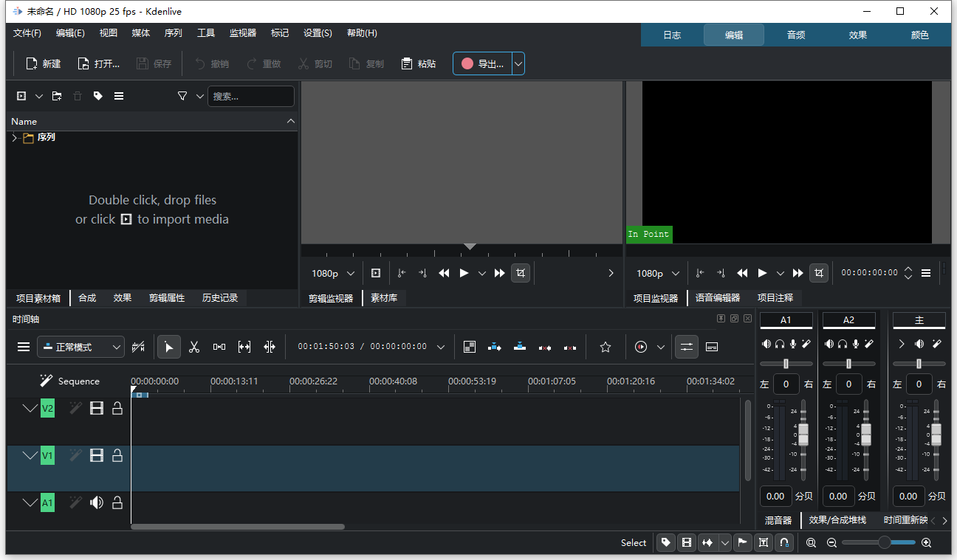
Task: Lock the V2 track
Action: [117, 408]
